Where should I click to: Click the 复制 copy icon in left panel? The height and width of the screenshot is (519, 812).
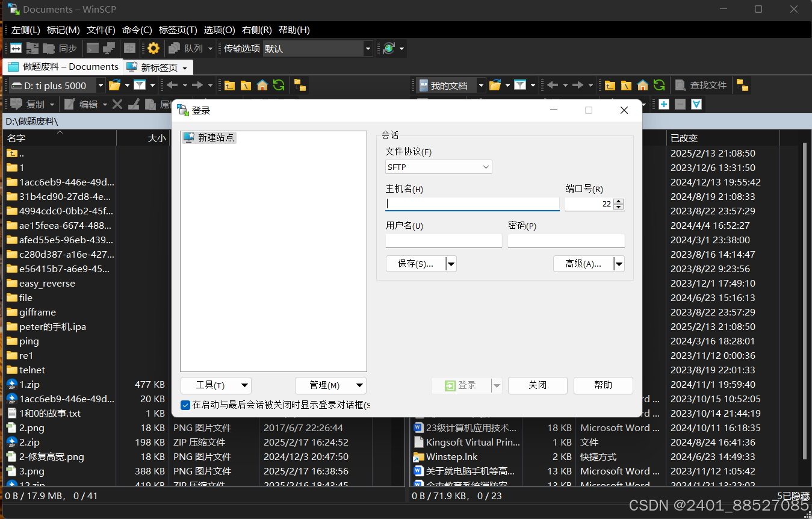16,104
